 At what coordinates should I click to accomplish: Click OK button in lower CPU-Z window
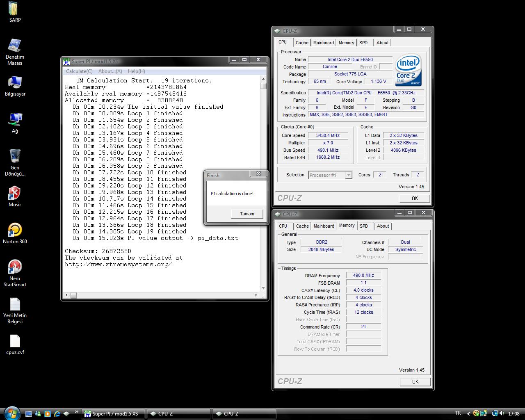pos(415,381)
